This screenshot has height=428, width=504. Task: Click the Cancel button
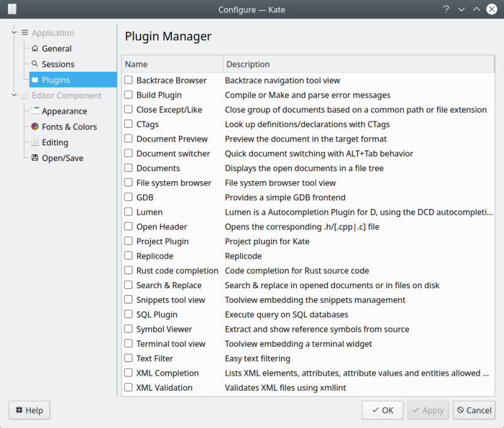[x=474, y=410]
